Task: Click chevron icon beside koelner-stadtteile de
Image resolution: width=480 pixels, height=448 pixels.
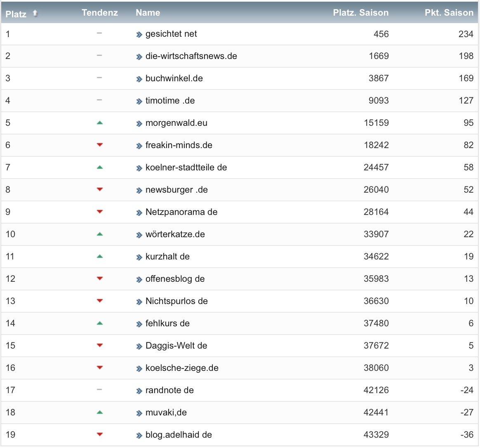Action: tap(139, 168)
